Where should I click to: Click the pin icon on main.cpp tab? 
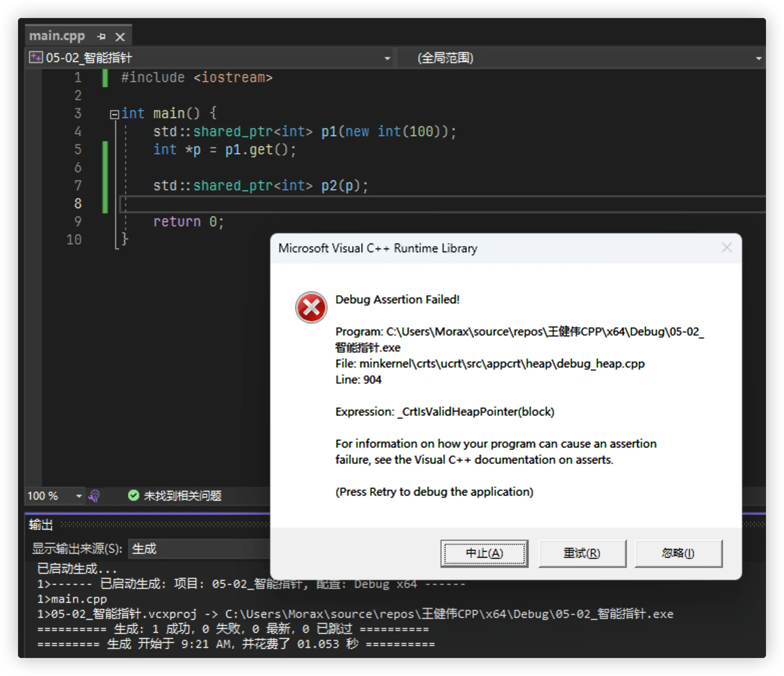click(x=101, y=37)
